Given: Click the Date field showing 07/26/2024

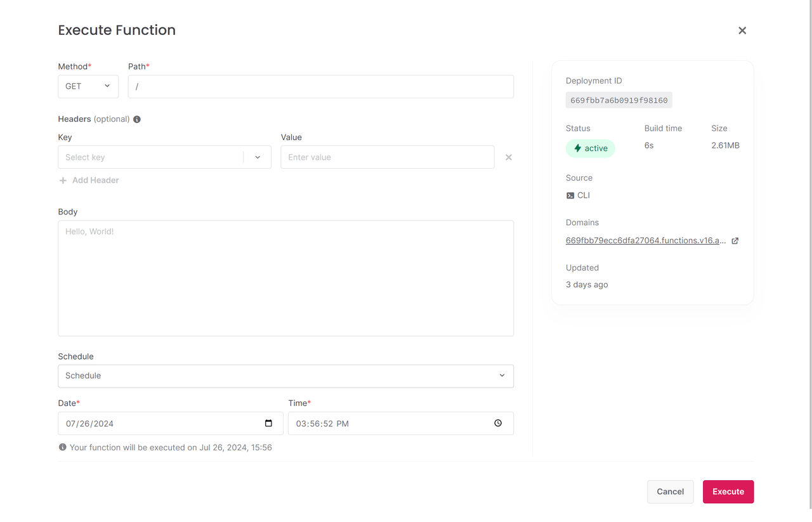Looking at the screenshot, I should pos(159,424).
